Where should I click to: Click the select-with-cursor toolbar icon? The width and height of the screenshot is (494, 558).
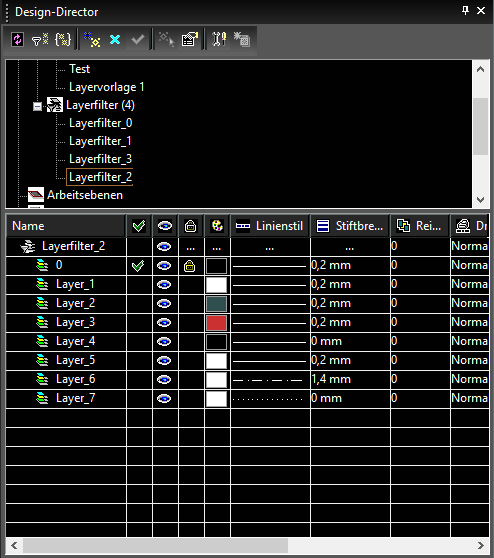pyautogui.click(x=167, y=39)
